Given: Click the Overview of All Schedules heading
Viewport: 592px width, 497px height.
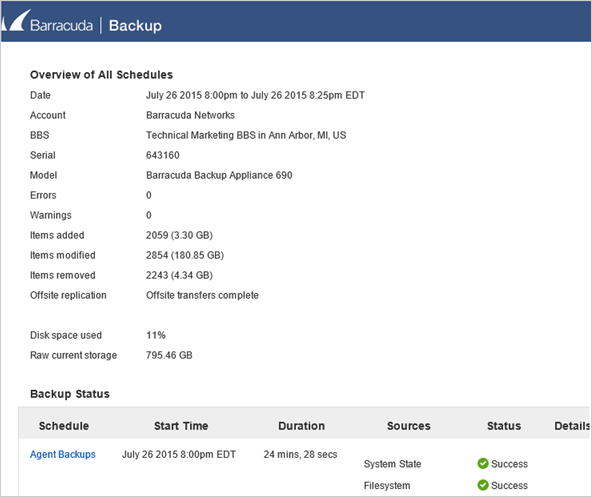Looking at the screenshot, I should point(101,75).
